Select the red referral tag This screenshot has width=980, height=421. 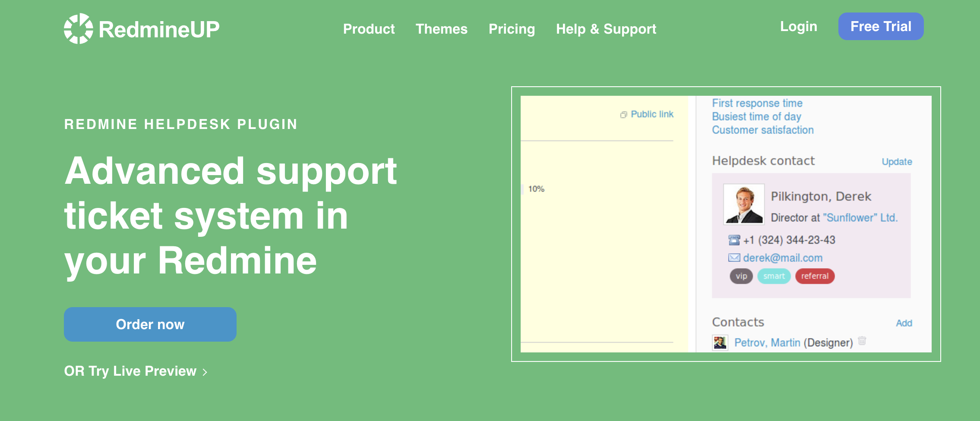coord(815,276)
